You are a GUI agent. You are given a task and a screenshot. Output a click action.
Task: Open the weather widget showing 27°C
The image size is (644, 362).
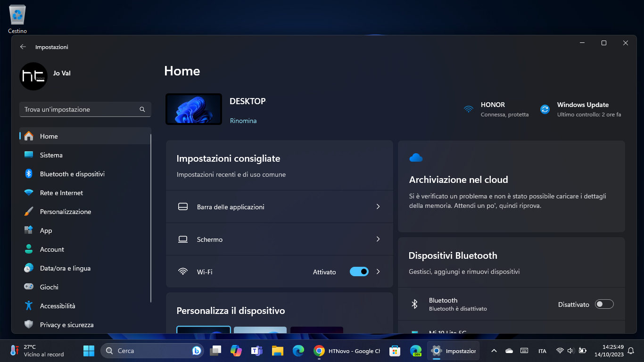tap(37, 351)
